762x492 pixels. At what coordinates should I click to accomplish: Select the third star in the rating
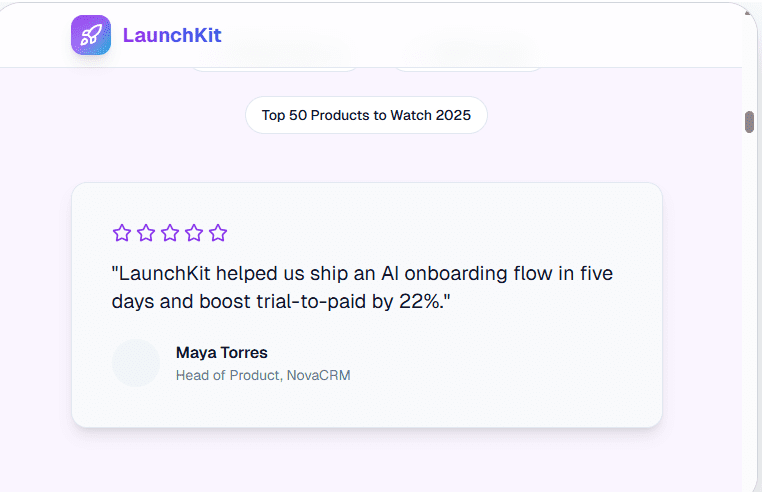tap(170, 233)
